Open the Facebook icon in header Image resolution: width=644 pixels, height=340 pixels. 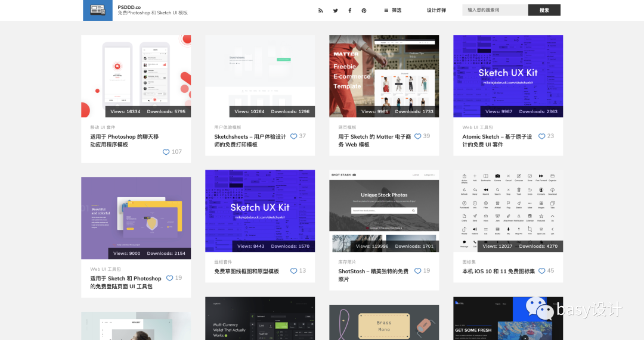[350, 11]
